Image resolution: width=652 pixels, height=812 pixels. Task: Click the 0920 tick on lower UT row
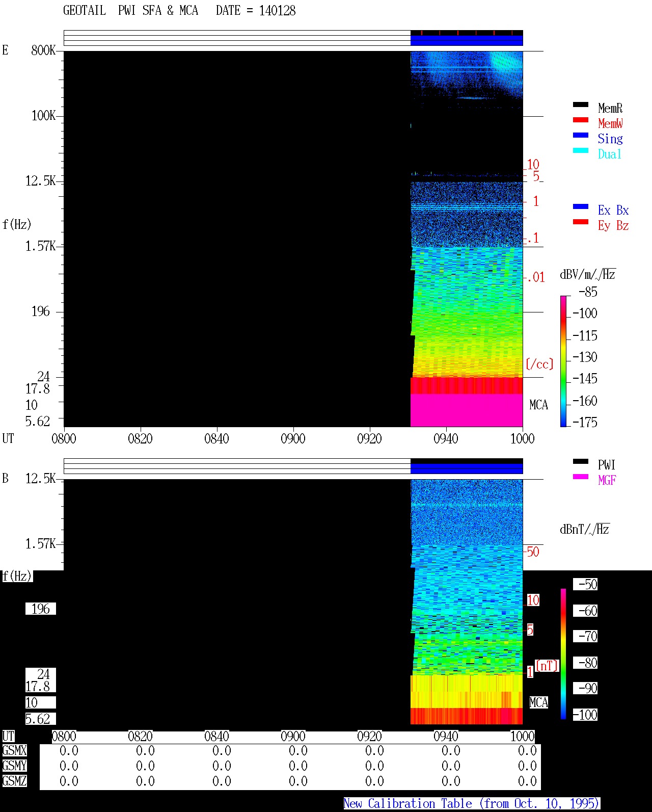click(369, 736)
